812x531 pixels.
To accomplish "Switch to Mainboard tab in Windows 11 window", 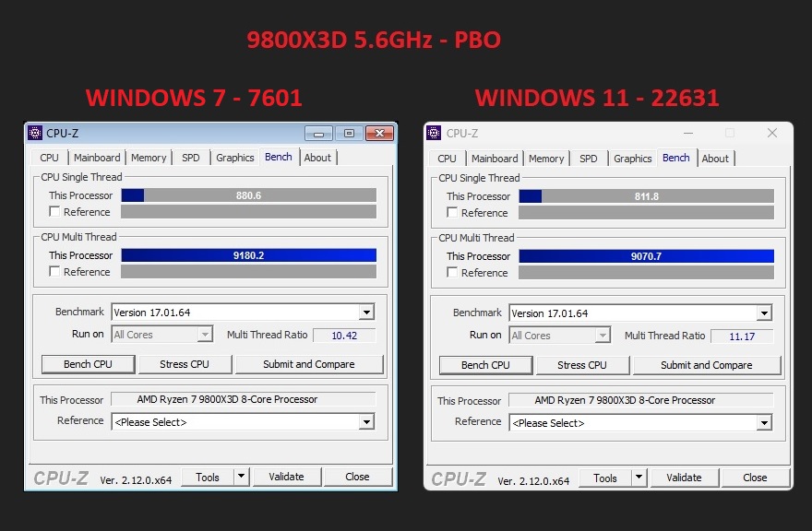I will [x=495, y=159].
